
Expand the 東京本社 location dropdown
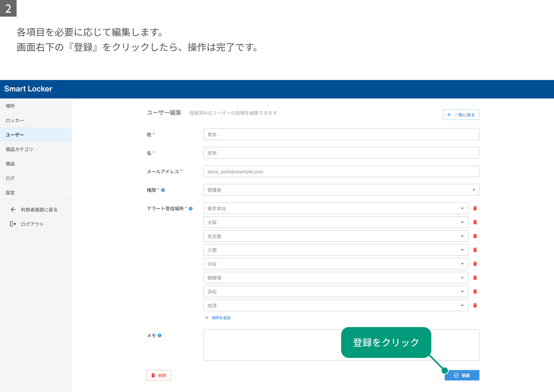tap(336, 208)
